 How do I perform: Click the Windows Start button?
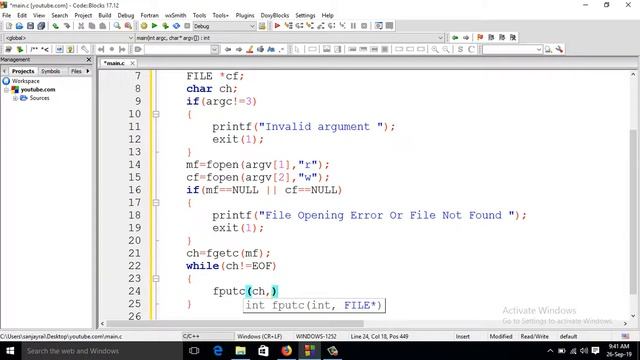10,351
